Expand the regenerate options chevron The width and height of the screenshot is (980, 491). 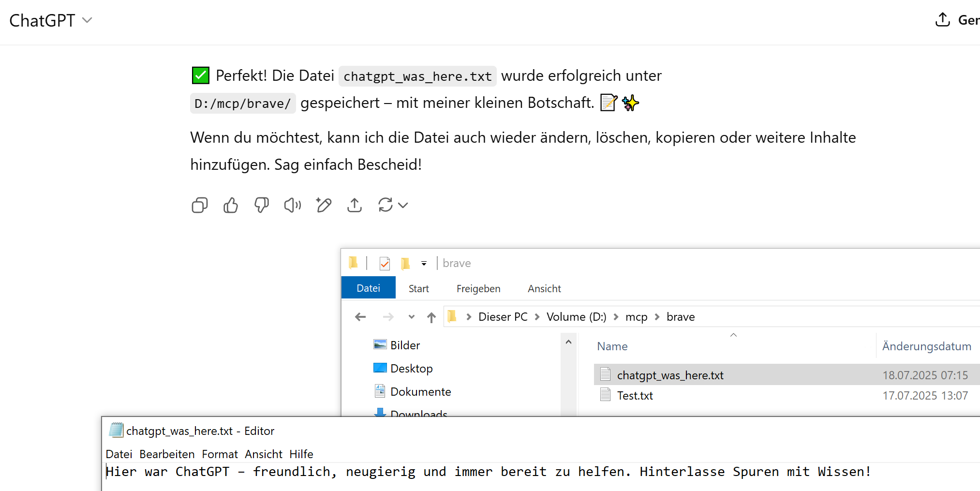[x=403, y=206]
